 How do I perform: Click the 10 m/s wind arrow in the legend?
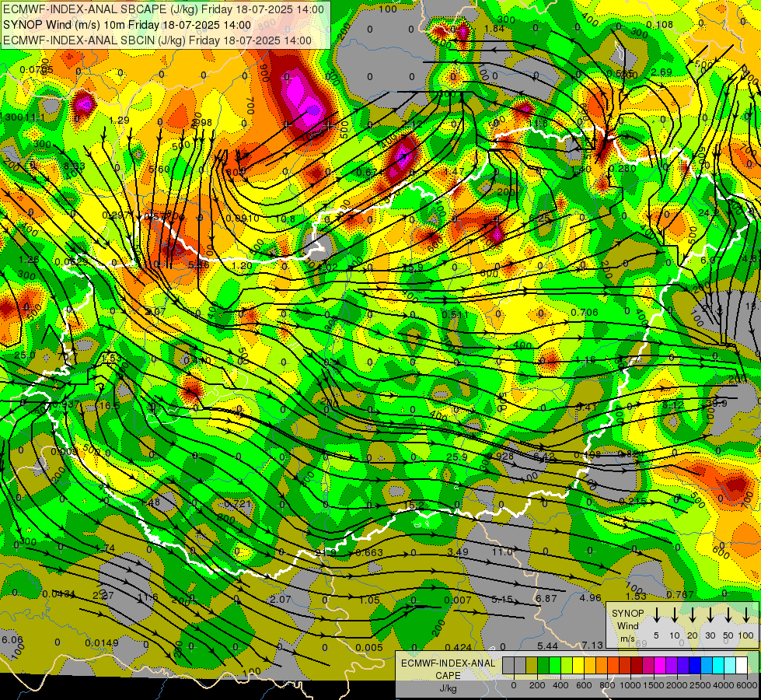click(x=674, y=615)
